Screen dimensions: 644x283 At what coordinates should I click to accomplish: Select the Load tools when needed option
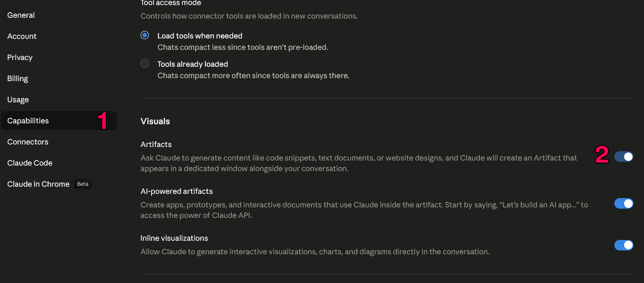click(x=144, y=35)
